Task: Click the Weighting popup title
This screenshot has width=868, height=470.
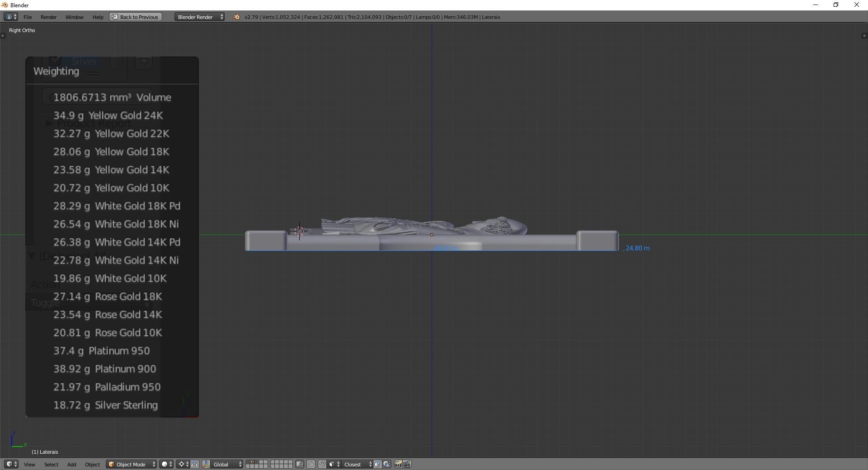Action: click(56, 71)
